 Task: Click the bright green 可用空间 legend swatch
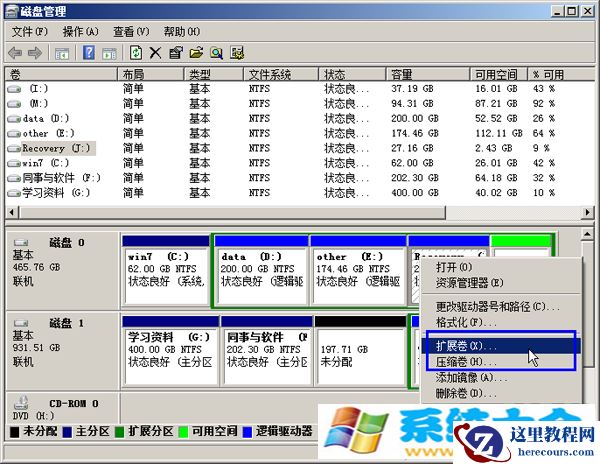click(x=184, y=432)
